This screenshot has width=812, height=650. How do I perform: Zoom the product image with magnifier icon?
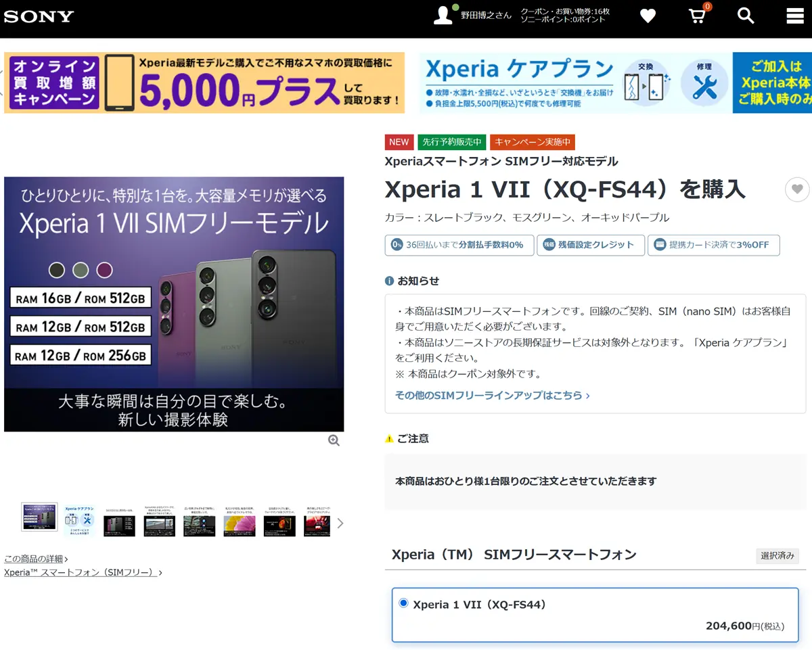[334, 440]
